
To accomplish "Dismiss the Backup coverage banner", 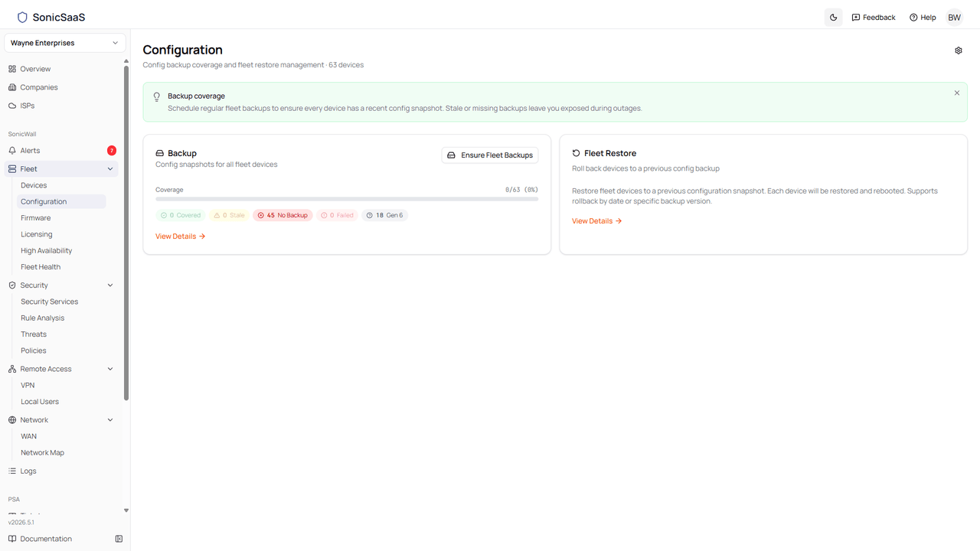I will [x=957, y=93].
